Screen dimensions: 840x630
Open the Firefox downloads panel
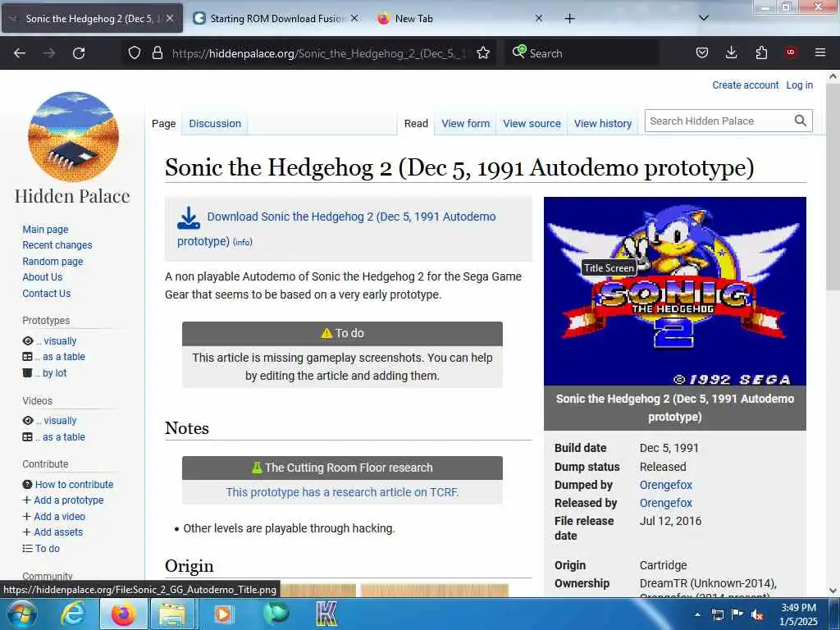pos(731,52)
